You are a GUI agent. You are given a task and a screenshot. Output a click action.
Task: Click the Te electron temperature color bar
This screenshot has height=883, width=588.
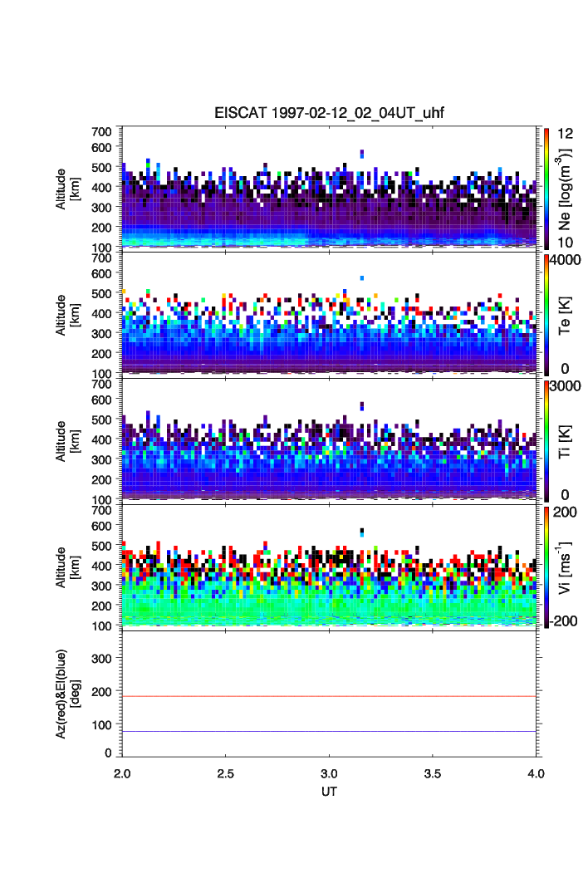pyautogui.click(x=546, y=315)
